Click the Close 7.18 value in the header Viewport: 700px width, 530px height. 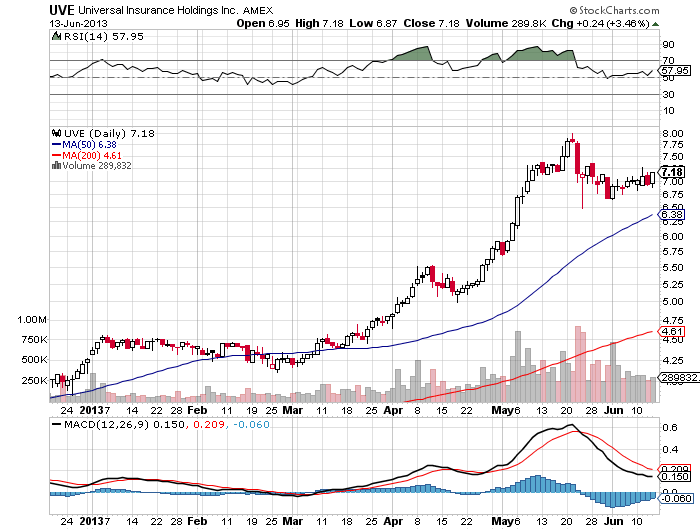tap(431, 23)
